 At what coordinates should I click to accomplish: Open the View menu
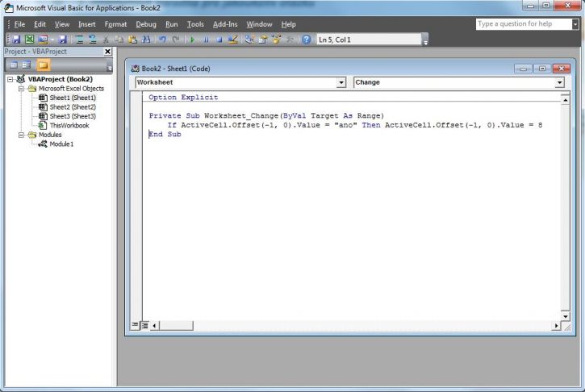pos(62,24)
